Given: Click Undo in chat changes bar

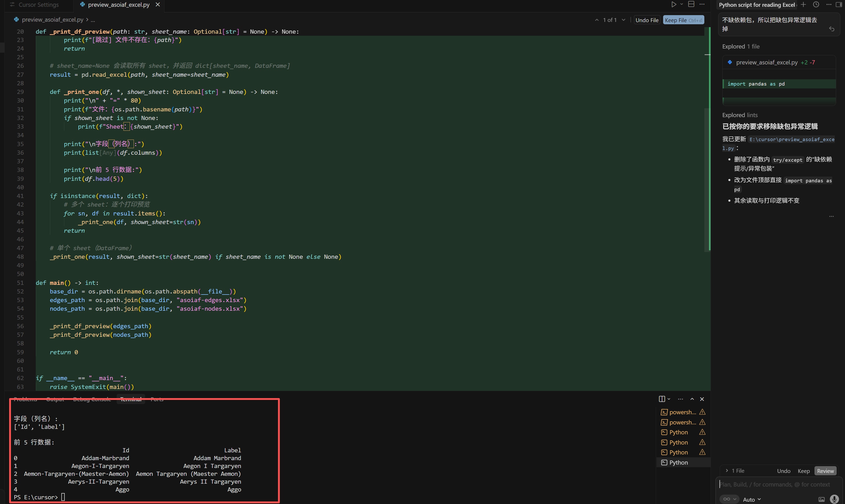Looking at the screenshot, I should click(783, 471).
